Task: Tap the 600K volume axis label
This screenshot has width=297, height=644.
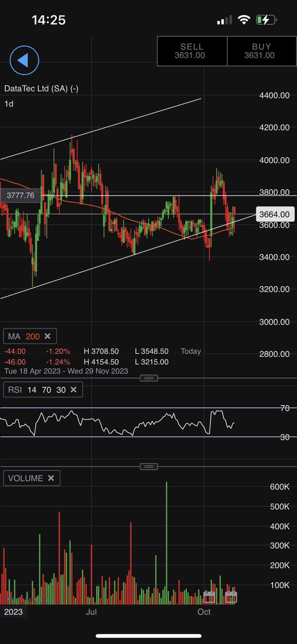Action: (x=279, y=487)
